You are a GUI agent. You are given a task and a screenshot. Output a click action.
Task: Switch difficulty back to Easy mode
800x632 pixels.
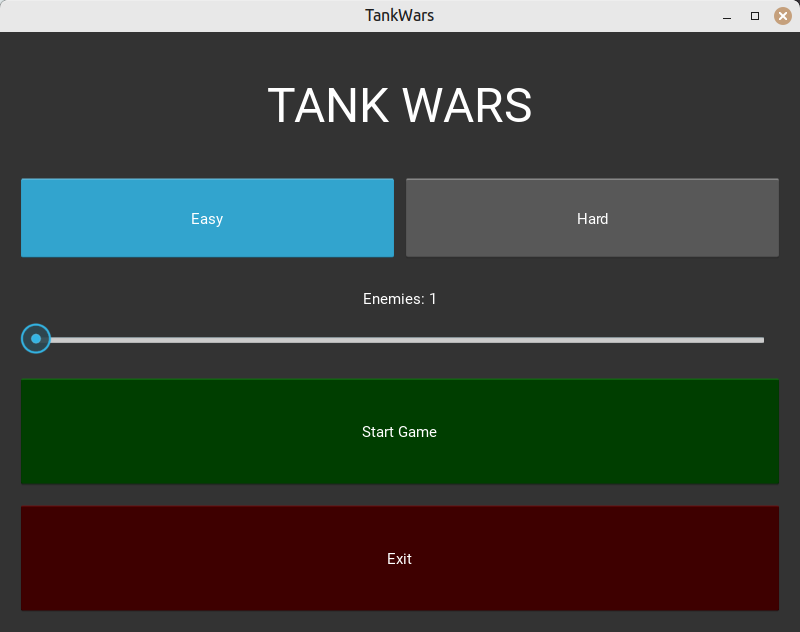click(207, 218)
